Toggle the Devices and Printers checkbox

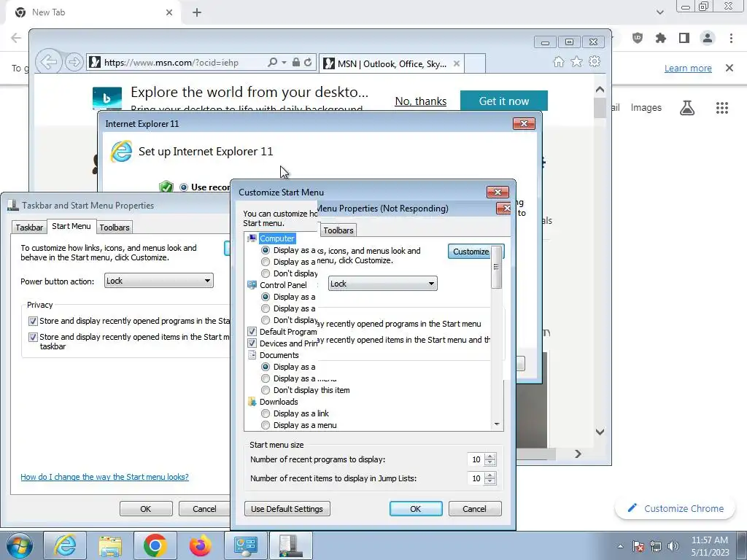[252, 343]
